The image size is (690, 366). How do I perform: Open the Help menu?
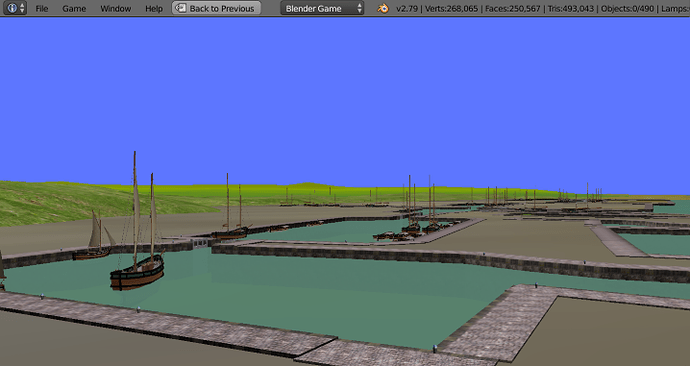(x=154, y=8)
